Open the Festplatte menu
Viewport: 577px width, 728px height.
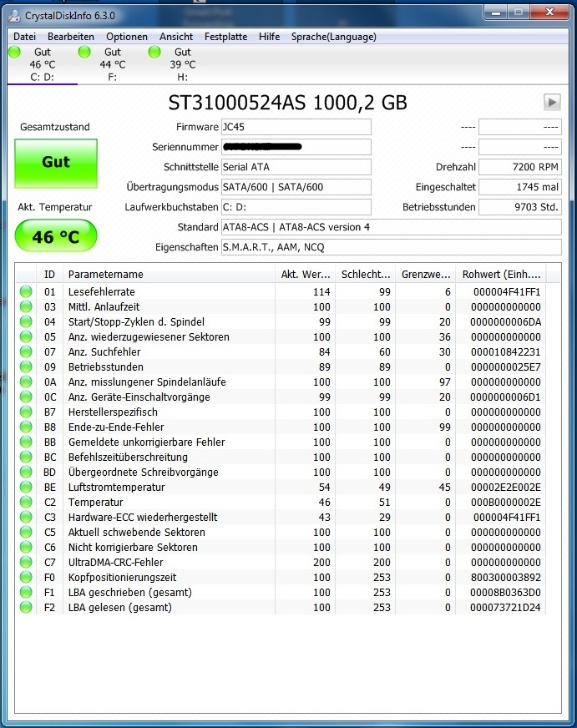(225, 37)
